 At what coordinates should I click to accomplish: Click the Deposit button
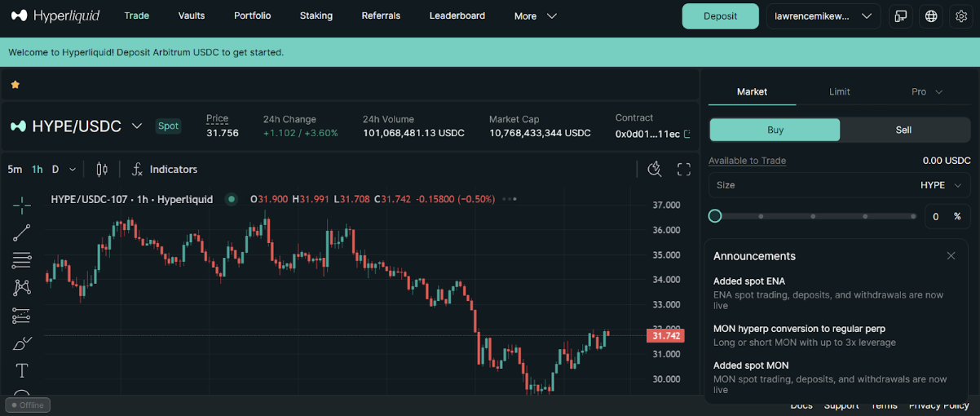pyautogui.click(x=720, y=16)
